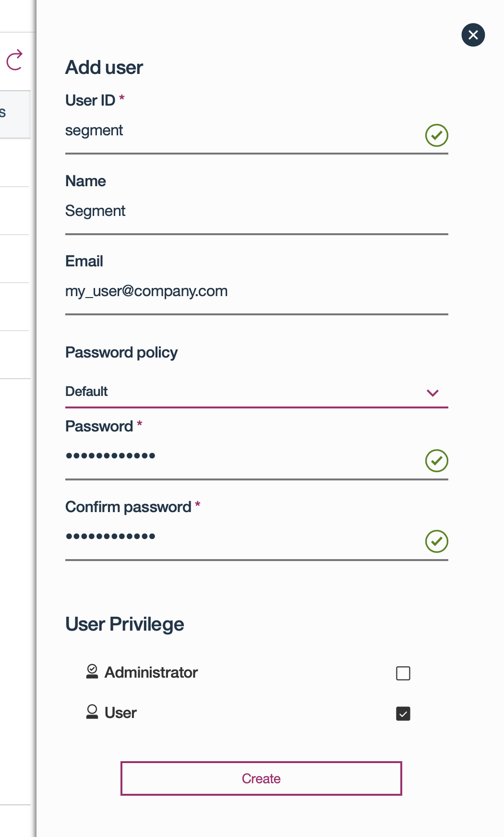The height and width of the screenshot is (837, 504).
Task: Click the refresh arrow icon
Action: point(14,60)
